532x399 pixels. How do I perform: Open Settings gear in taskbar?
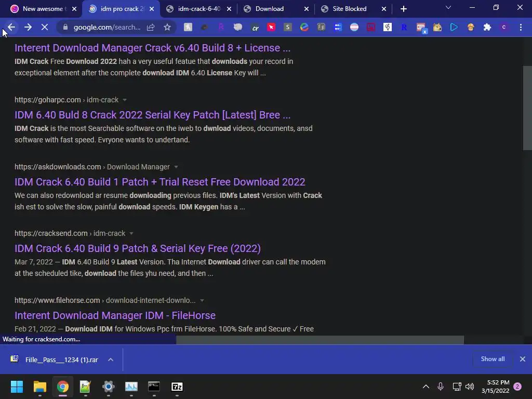pos(109,387)
